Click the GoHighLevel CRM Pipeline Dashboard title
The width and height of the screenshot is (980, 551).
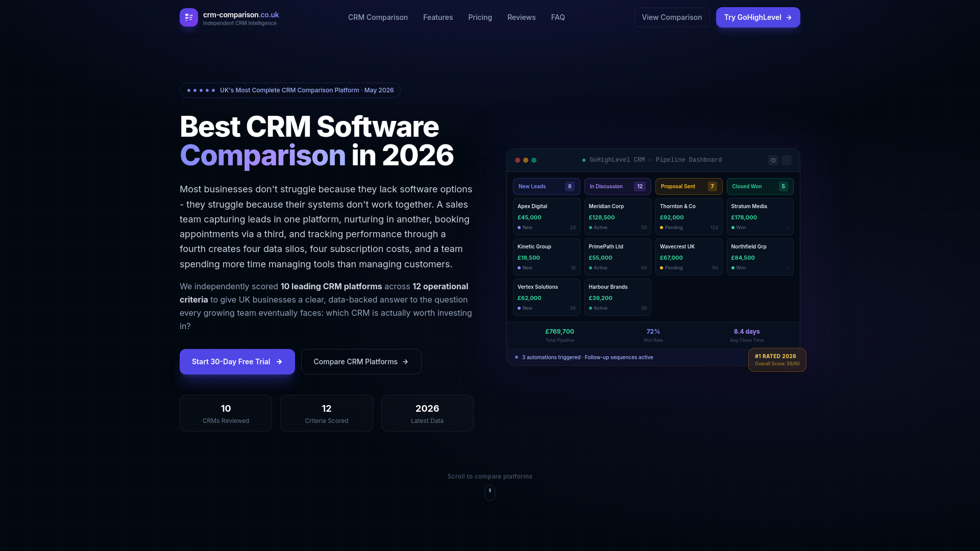point(655,160)
